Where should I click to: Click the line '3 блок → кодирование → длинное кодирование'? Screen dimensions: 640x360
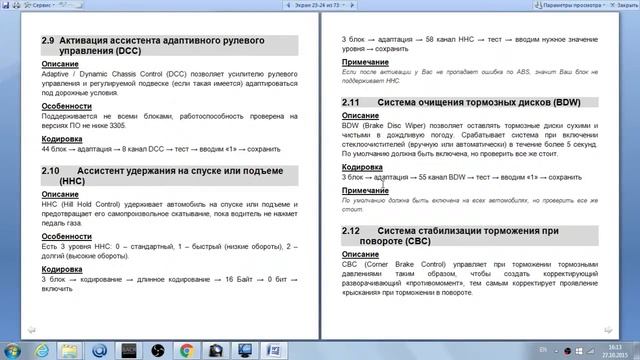coord(169,279)
